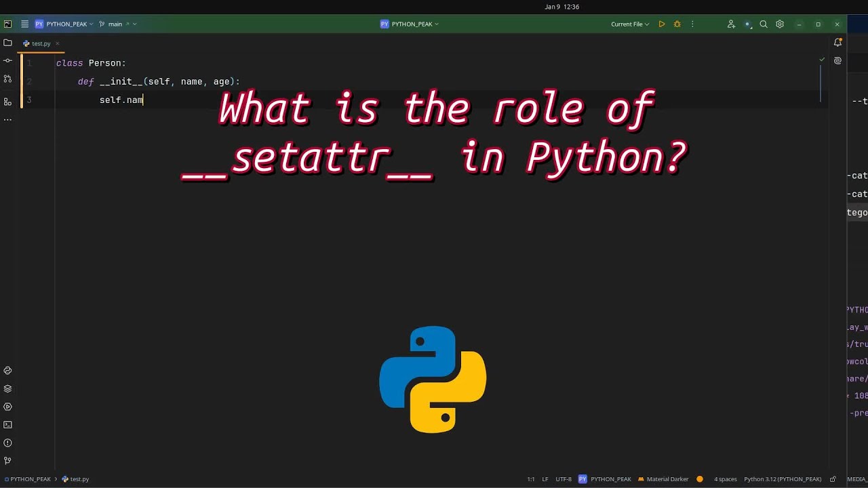
Task: Open the Run tool window icon
Action: tap(7, 407)
